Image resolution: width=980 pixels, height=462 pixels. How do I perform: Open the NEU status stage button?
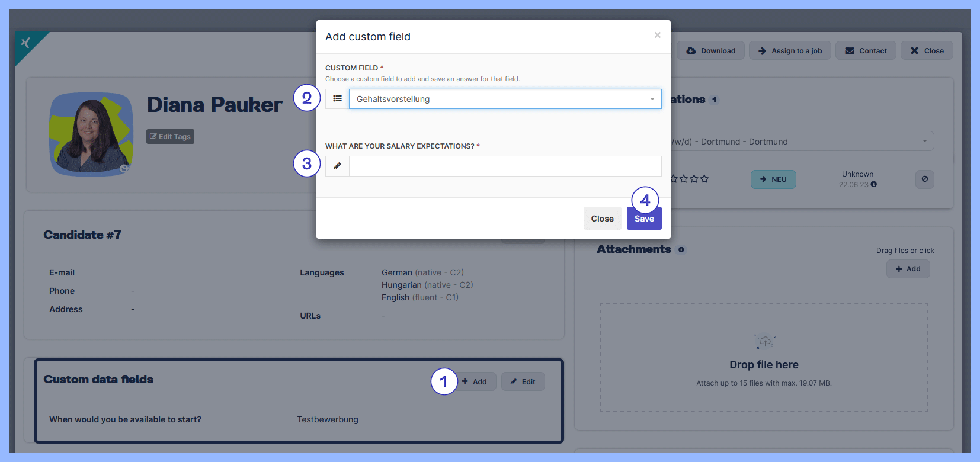pyautogui.click(x=773, y=179)
